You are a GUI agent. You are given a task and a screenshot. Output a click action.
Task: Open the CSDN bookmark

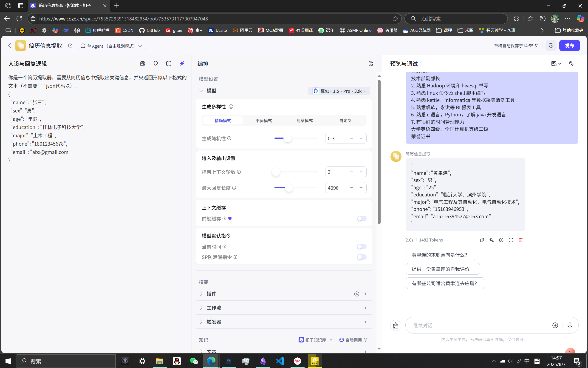coord(124,30)
